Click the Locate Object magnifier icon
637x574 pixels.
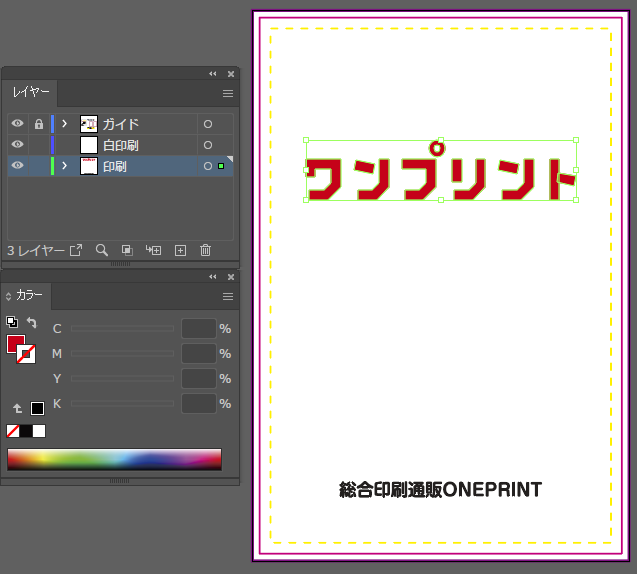(x=101, y=250)
